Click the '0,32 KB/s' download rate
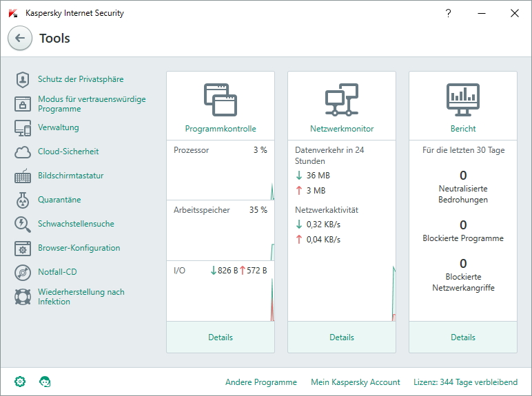The width and height of the screenshot is (532, 396). 323,225
